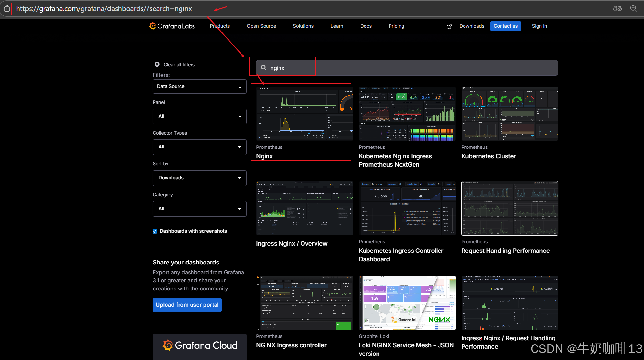
Task: Click the browser translate icon
Action: coord(617,8)
